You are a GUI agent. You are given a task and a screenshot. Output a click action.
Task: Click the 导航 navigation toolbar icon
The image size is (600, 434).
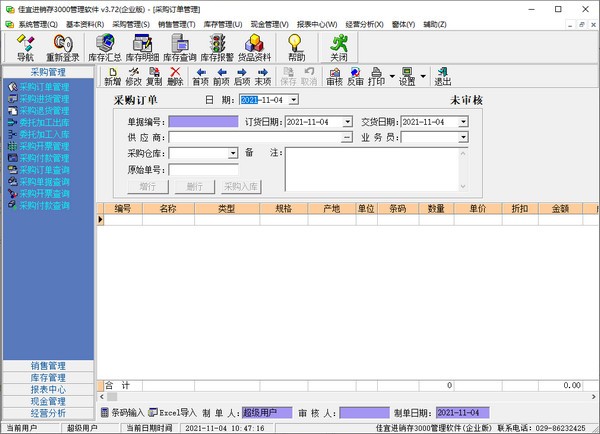pos(25,47)
